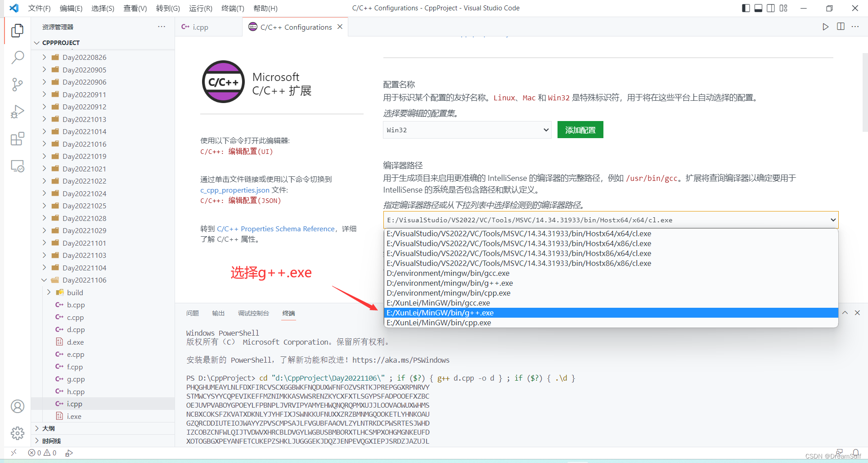The image size is (868, 463).
Task: Collapse the Day20221106 folder
Action: (44, 280)
